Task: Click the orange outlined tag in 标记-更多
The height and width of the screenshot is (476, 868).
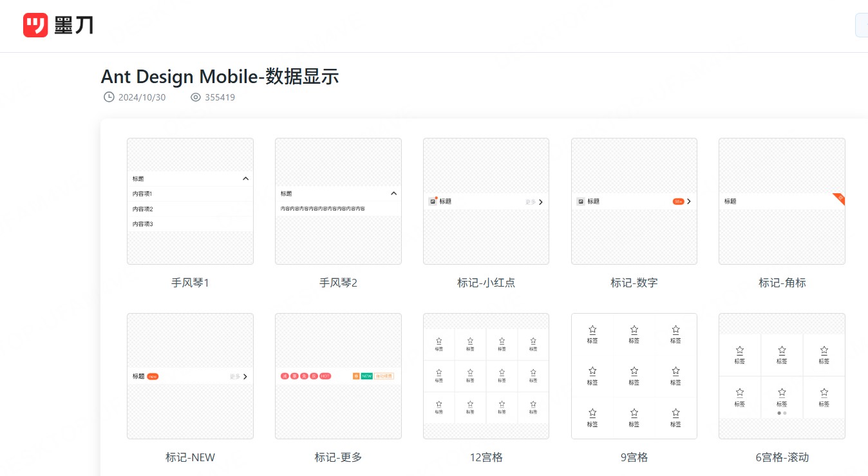Action: tap(384, 376)
